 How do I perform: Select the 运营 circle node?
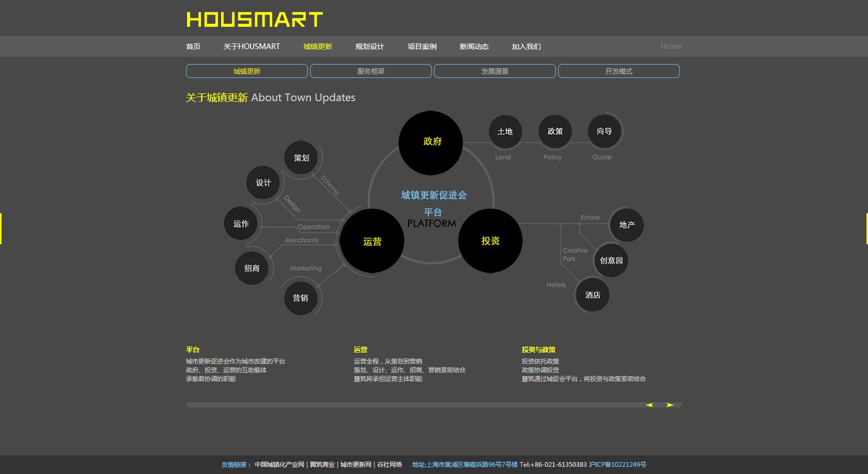(371, 241)
